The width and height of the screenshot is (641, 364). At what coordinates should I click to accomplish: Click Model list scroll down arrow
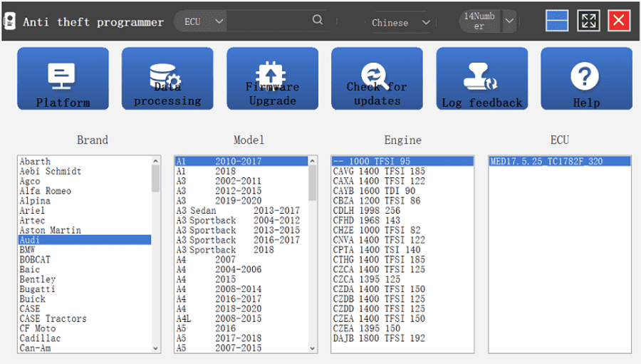313,348
